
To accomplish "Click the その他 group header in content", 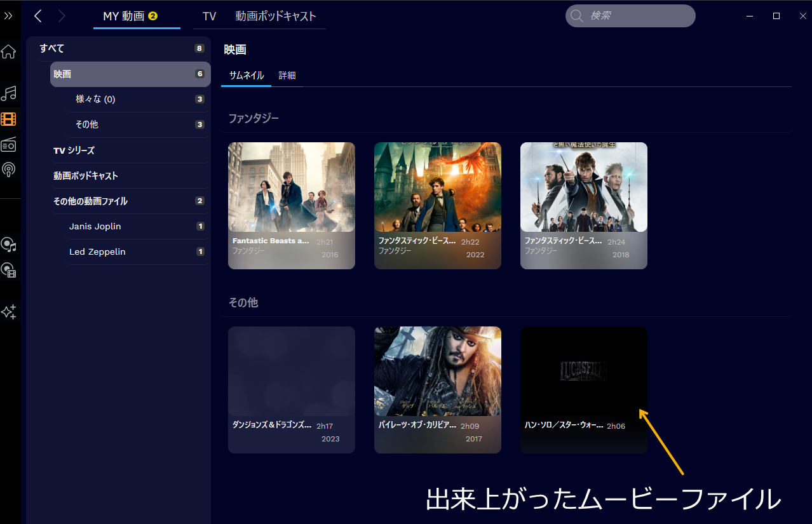I will (x=243, y=303).
